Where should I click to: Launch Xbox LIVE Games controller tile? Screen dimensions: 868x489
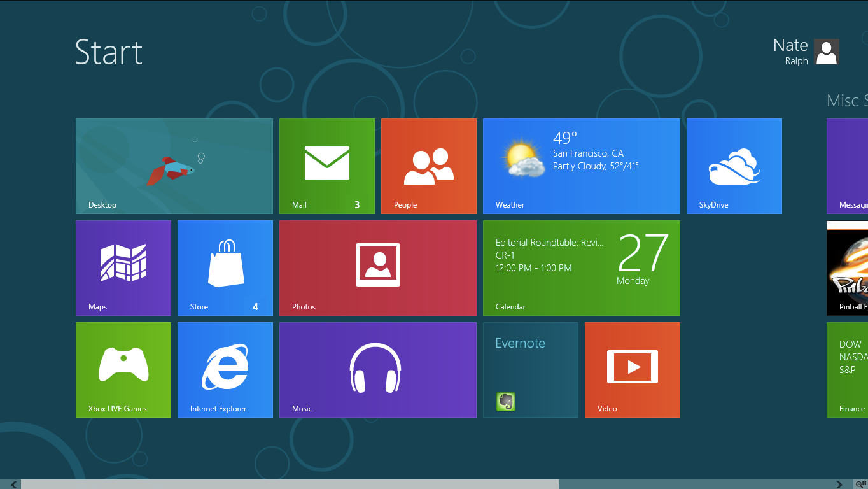click(123, 370)
